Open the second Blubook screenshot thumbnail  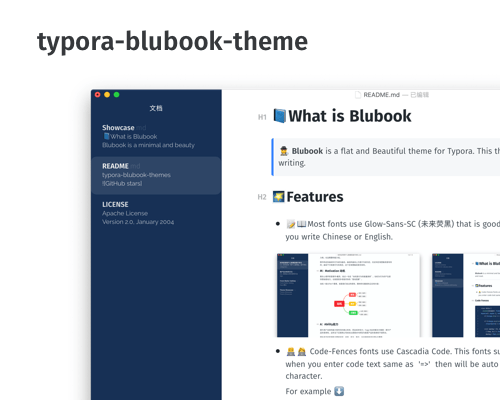(466, 295)
